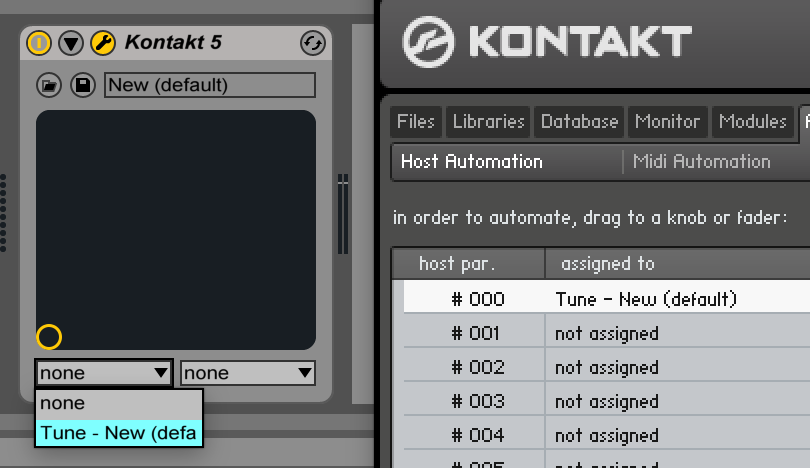Image resolution: width=810 pixels, height=468 pixels.
Task: Open the Monitor tab
Action: click(667, 121)
